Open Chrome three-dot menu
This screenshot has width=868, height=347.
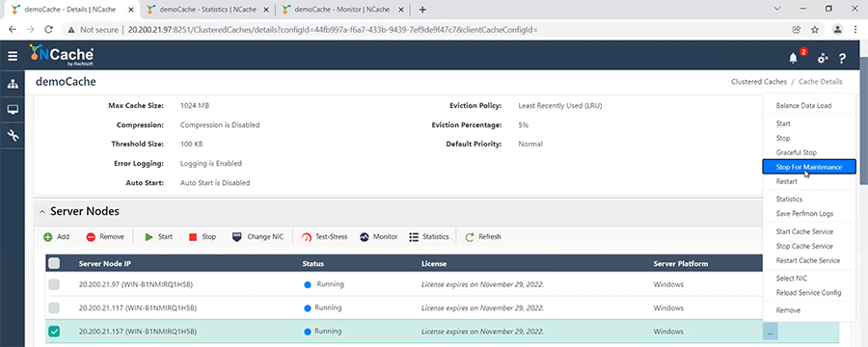pos(855,29)
